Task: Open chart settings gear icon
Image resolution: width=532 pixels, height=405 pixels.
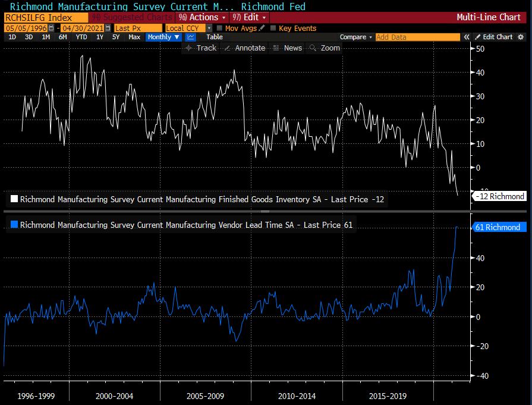Action: [x=521, y=37]
